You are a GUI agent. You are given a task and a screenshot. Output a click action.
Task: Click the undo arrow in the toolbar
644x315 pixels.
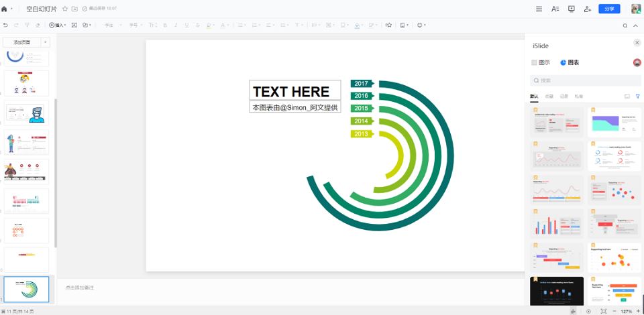coord(5,25)
